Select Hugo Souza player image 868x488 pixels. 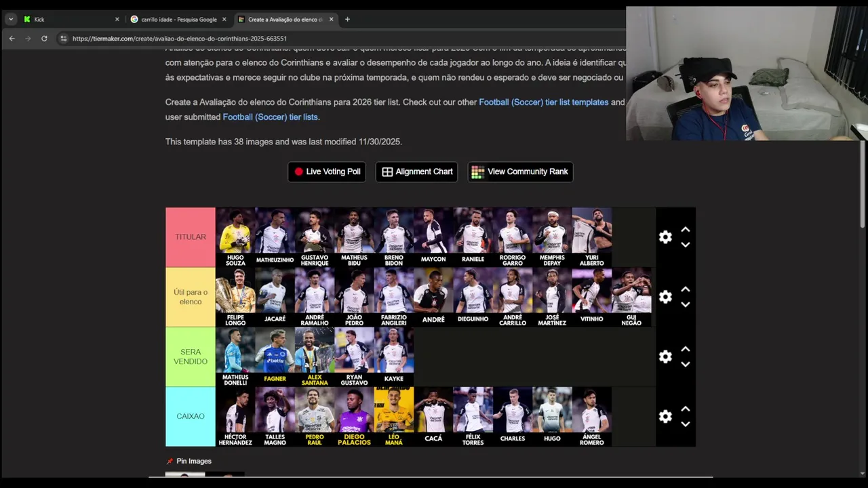235,237
